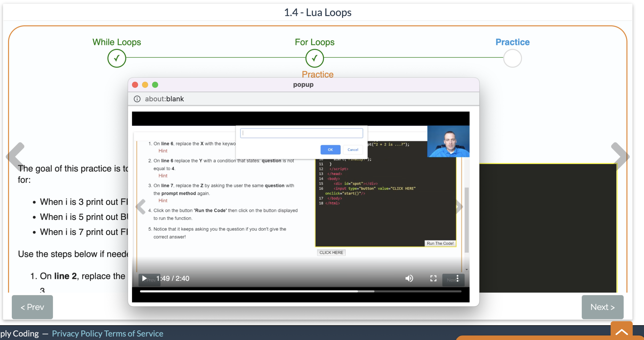The image size is (644, 340).
Task: Mute the video using the speaker icon
Action: tap(409, 278)
